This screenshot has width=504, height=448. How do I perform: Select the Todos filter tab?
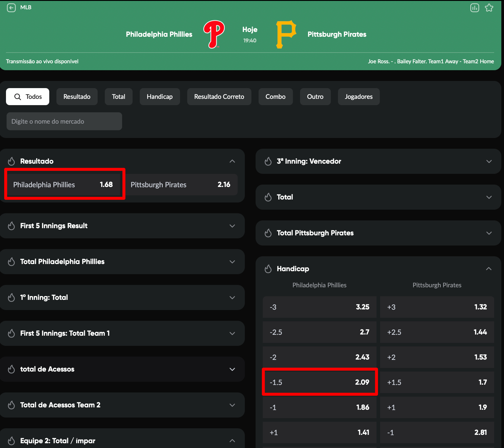pos(27,96)
